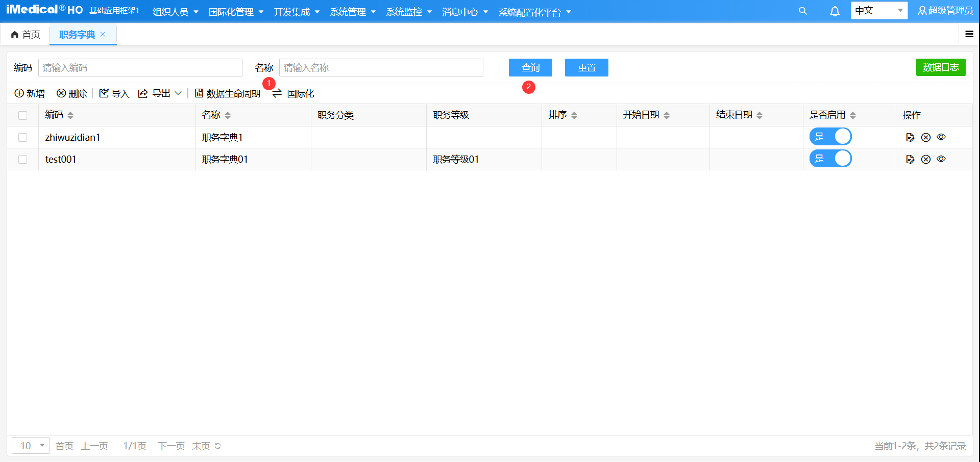Go to 末页 last page

pos(201,446)
